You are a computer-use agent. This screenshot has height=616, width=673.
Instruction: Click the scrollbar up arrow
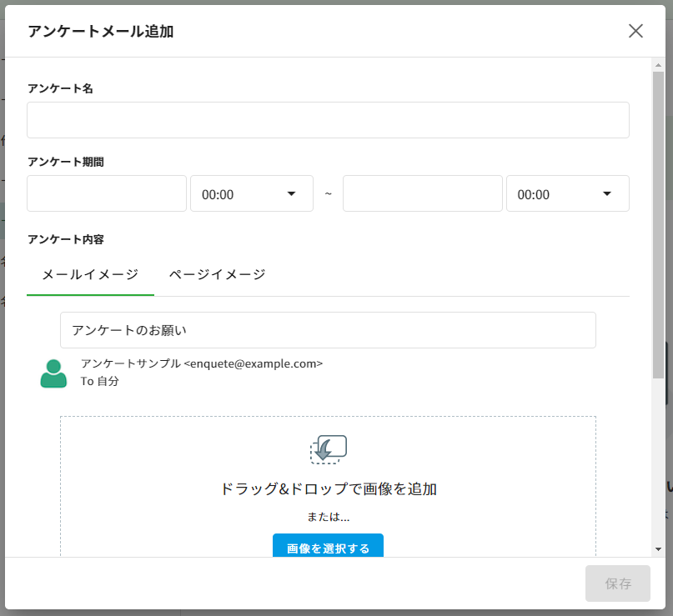click(659, 64)
